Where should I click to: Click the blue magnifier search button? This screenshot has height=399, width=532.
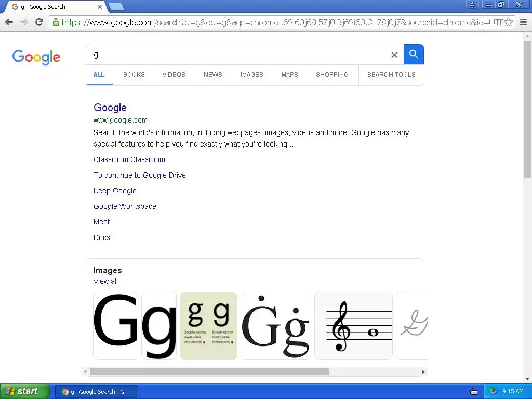[x=414, y=54]
